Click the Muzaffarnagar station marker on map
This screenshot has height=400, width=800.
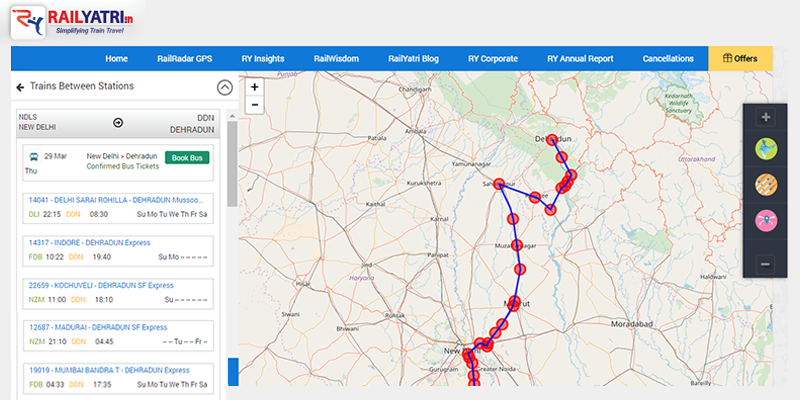point(517,245)
